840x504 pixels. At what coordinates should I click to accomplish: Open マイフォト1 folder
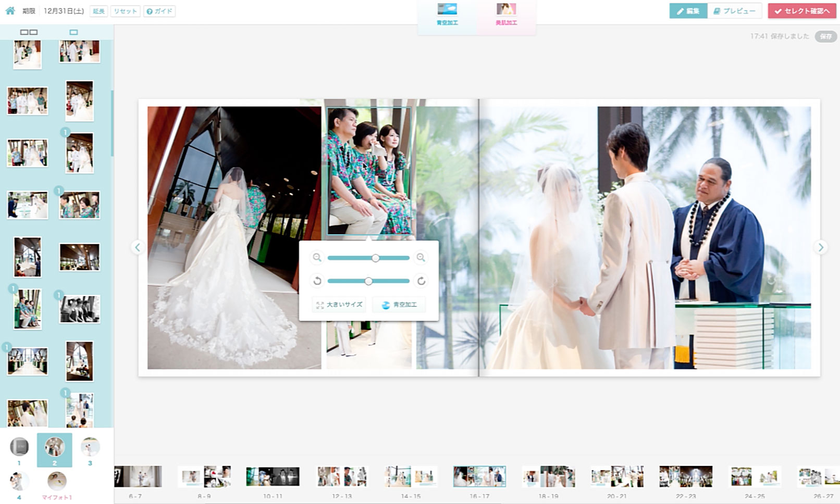(x=57, y=486)
